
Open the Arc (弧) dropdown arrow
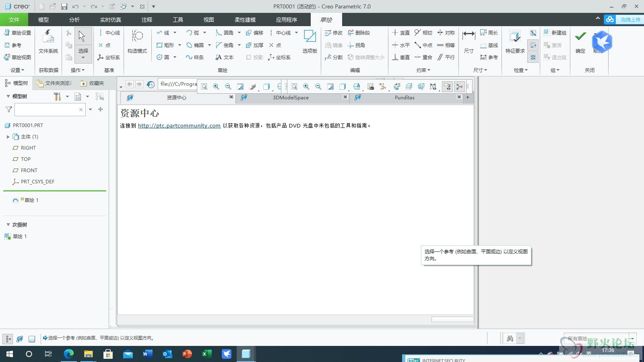[x=204, y=33]
